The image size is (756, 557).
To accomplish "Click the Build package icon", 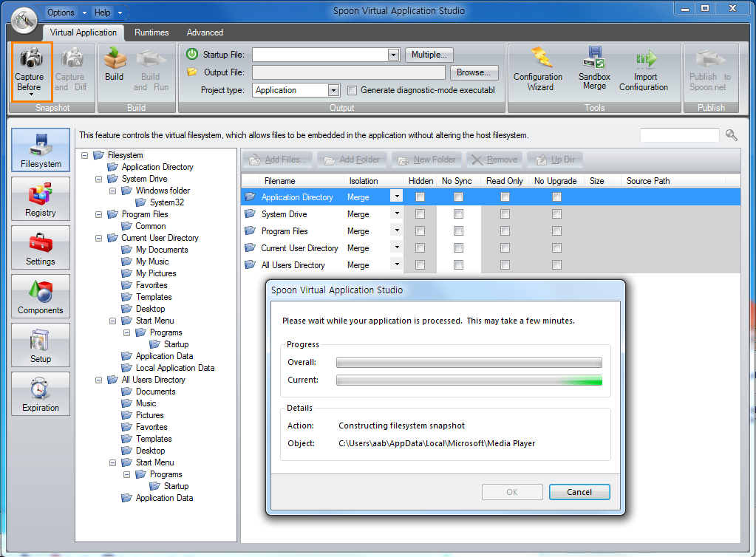I will pyautogui.click(x=115, y=65).
